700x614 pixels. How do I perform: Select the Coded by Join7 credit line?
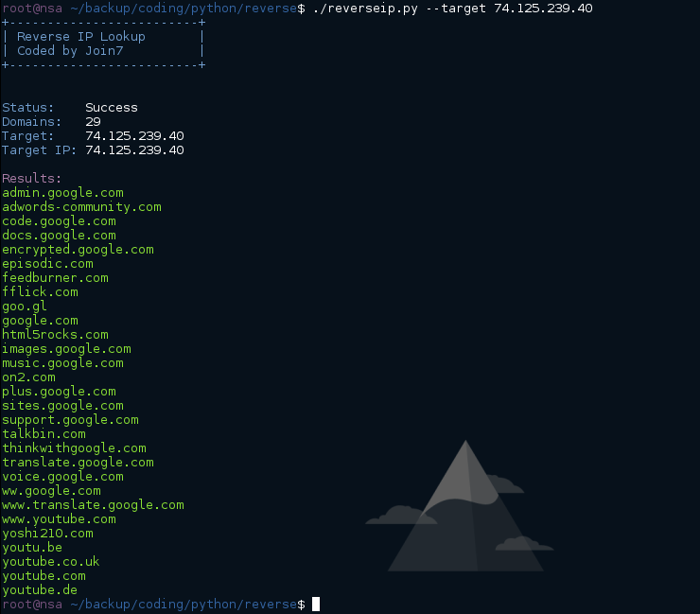(x=70, y=51)
